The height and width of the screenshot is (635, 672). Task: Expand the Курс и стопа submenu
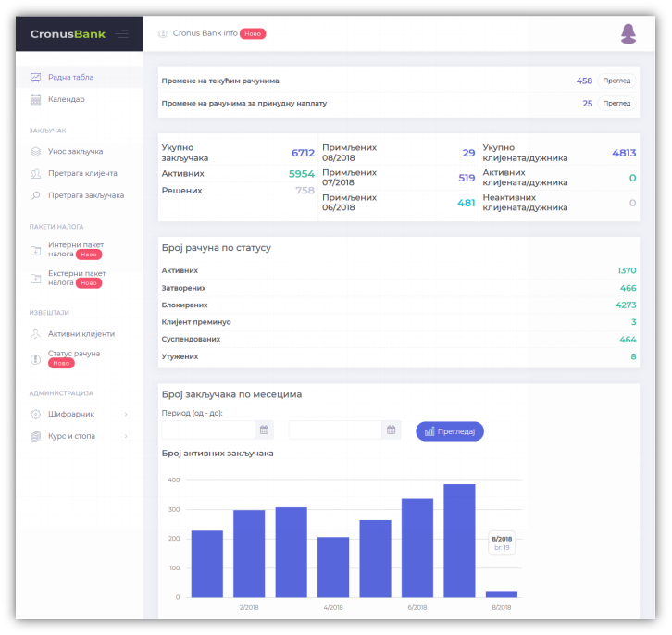coord(126,436)
